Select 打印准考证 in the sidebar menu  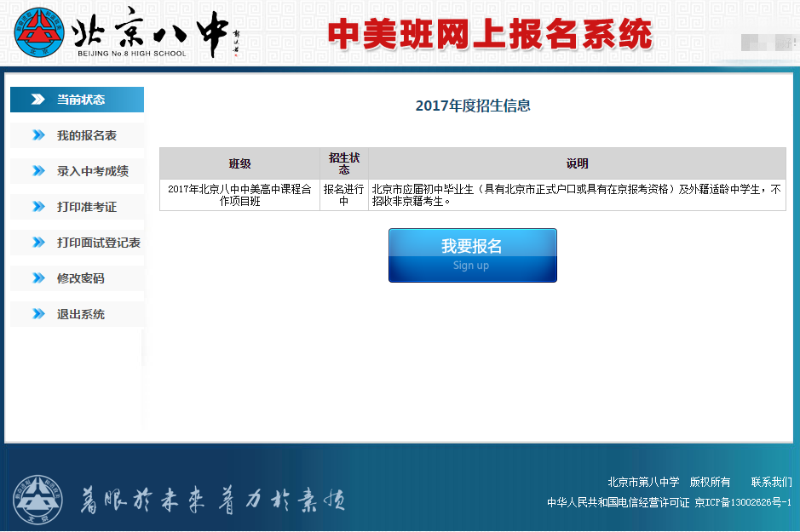86,207
